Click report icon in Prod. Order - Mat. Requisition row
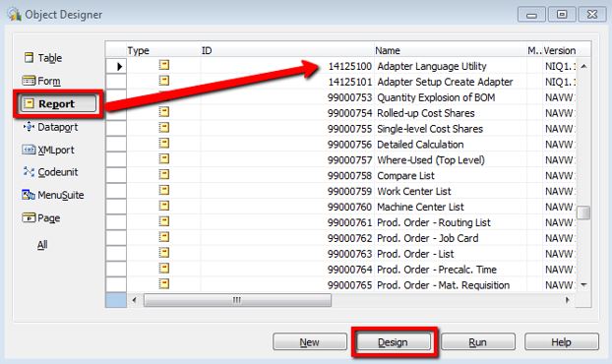This screenshot has width=612, height=364. [164, 283]
